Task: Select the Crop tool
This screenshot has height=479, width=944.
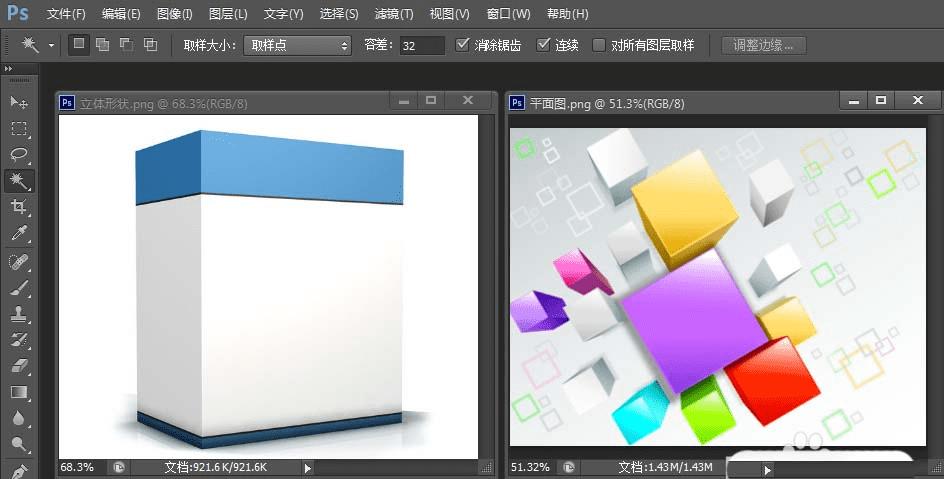Action: (19, 207)
